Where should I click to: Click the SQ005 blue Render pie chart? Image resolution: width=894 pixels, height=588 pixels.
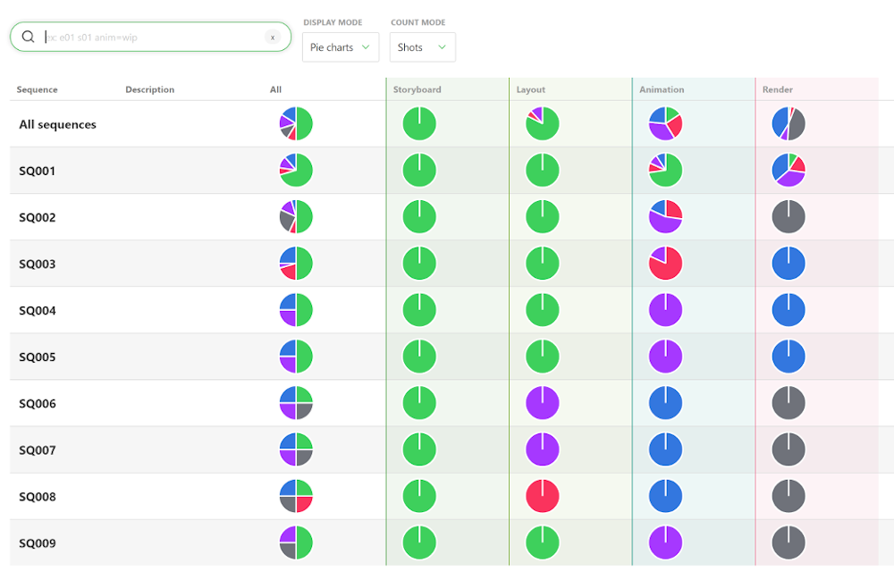point(789,357)
